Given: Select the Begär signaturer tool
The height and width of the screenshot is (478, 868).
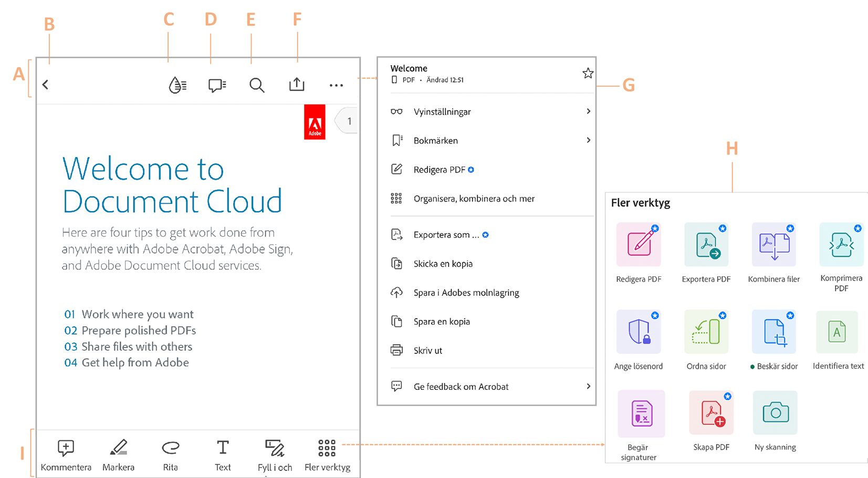Looking at the screenshot, I should (x=641, y=413).
